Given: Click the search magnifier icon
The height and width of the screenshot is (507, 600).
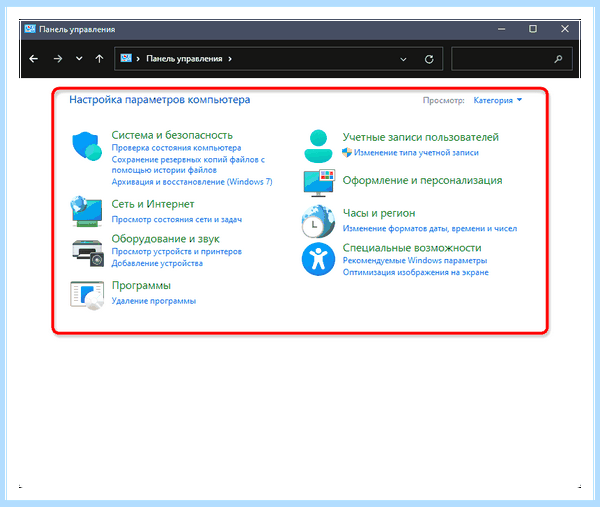Looking at the screenshot, I should (x=558, y=59).
